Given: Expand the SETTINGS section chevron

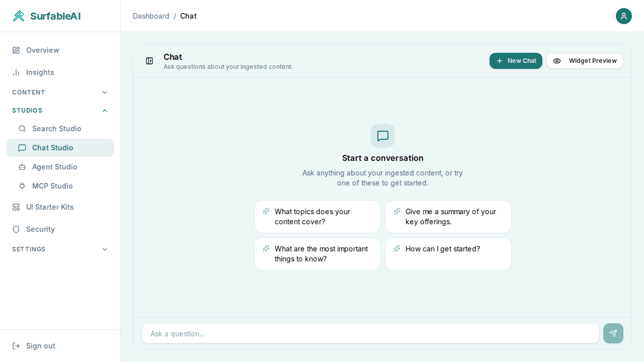Looking at the screenshot, I should point(105,249).
